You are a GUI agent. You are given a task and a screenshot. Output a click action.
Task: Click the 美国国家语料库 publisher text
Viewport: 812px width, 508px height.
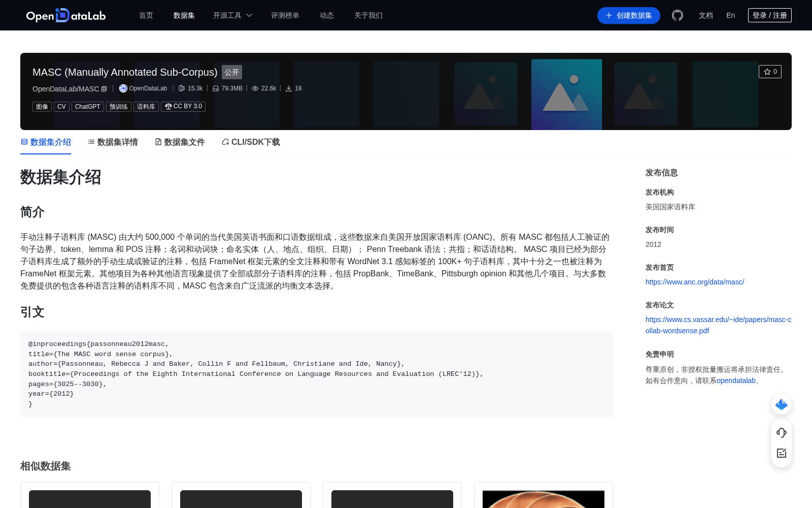pyautogui.click(x=670, y=207)
